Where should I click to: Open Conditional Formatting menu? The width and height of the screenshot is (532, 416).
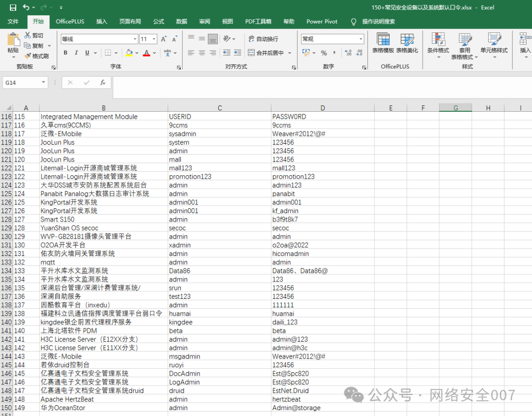[438, 46]
